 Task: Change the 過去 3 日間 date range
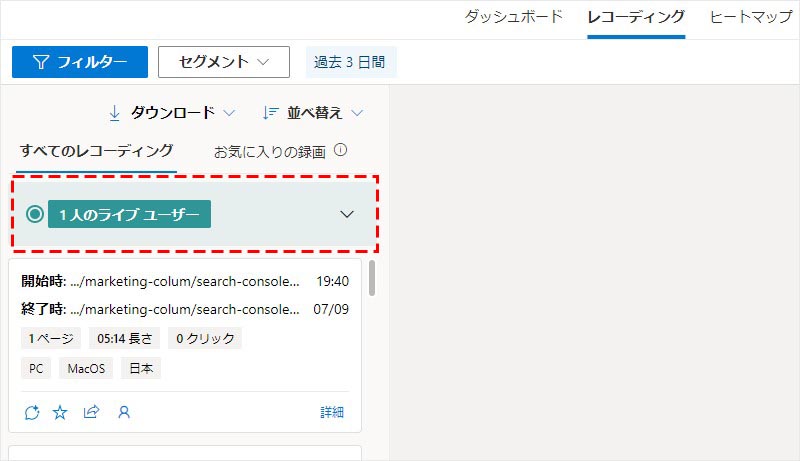coord(351,62)
